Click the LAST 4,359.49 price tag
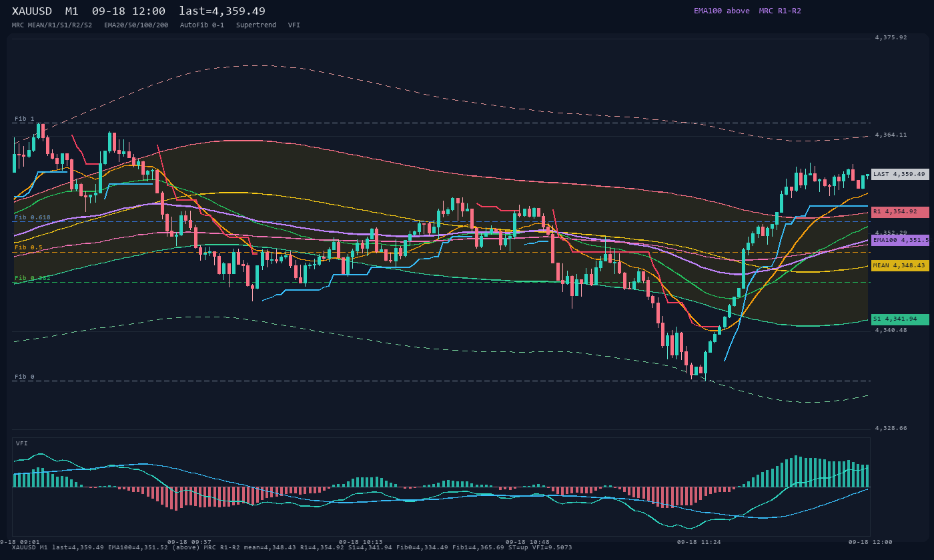The image size is (934, 560). click(x=900, y=174)
